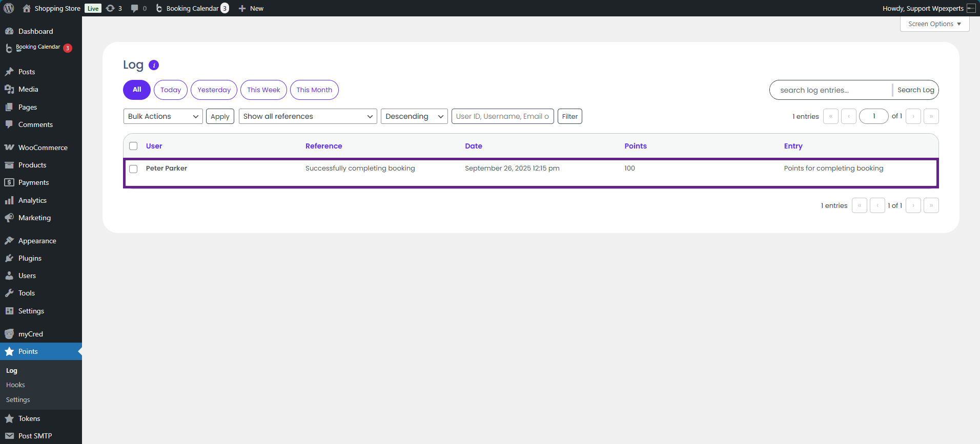Select the This Week filter tab
The image size is (980, 444).
pyautogui.click(x=263, y=90)
